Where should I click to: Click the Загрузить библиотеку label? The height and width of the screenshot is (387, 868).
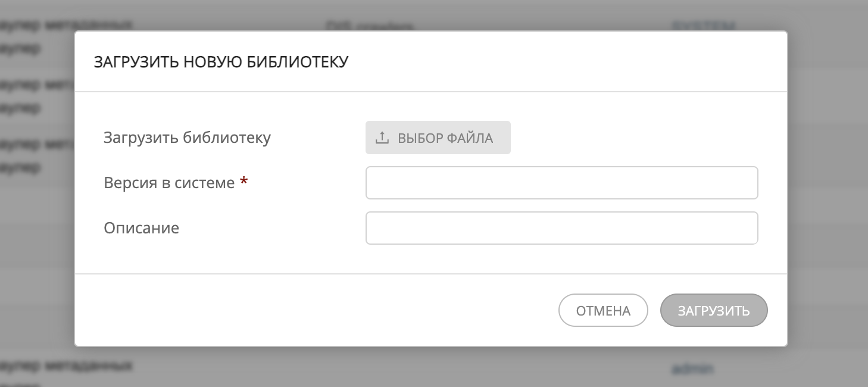[x=187, y=138]
